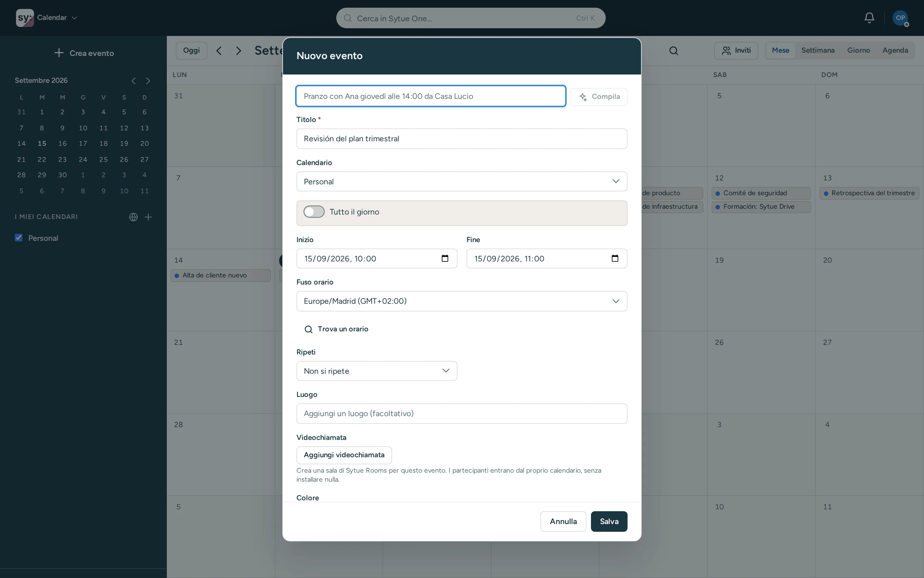Go to next month in mini calendar
The image size is (924, 578).
point(148,81)
